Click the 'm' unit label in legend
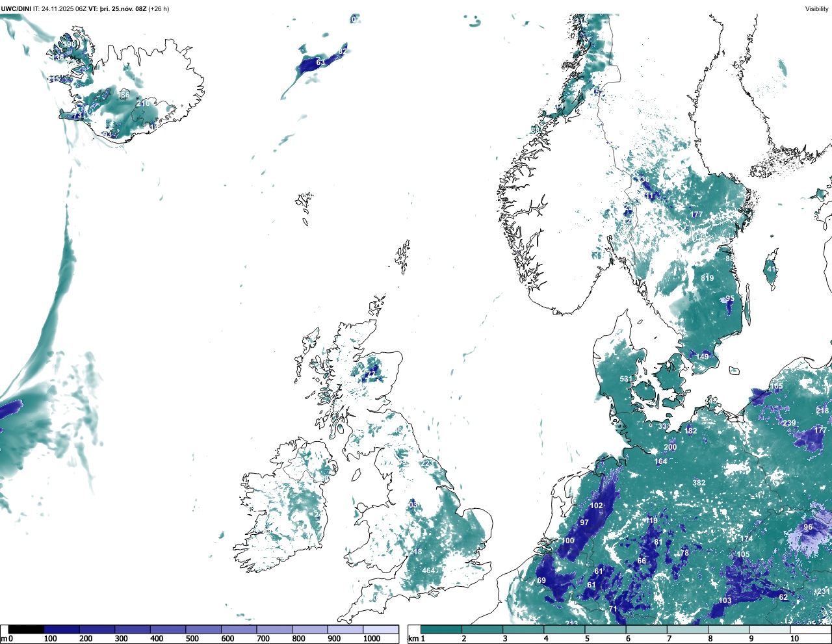 tap(4, 639)
